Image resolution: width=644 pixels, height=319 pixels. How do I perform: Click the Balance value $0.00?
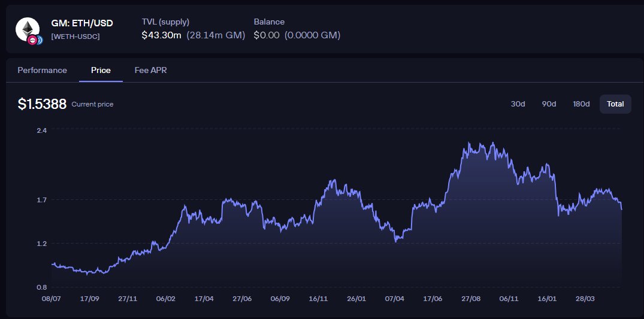[267, 35]
